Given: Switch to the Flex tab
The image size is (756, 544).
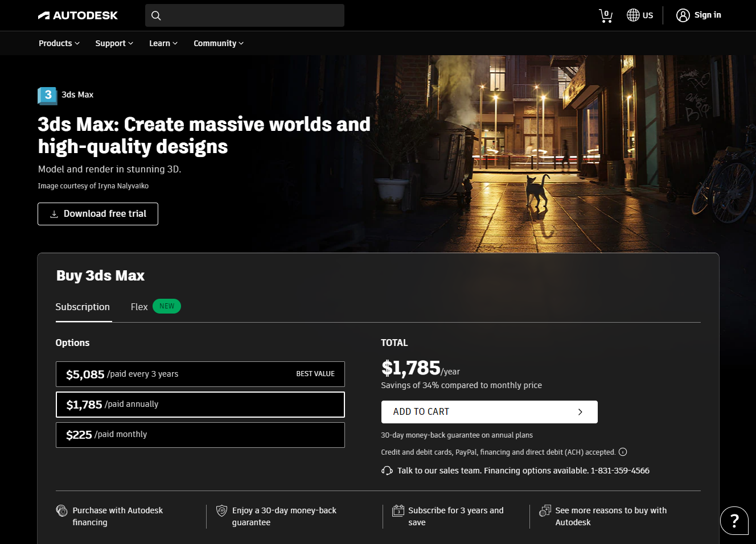Looking at the screenshot, I should pyautogui.click(x=139, y=307).
